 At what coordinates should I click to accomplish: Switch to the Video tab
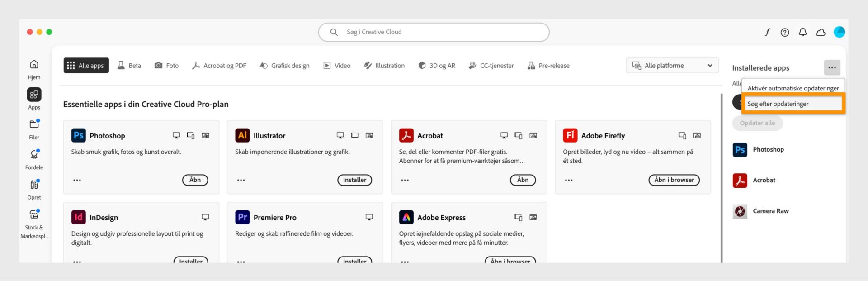(x=337, y=66)
